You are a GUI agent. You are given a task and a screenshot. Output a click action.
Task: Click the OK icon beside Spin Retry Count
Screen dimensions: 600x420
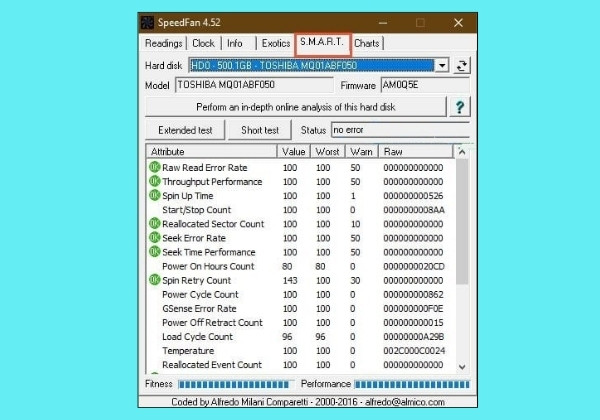(x=155, y=280)
